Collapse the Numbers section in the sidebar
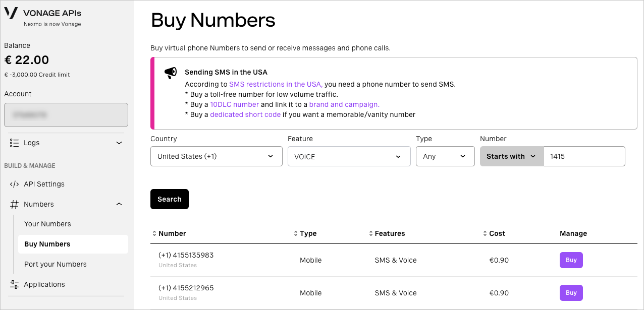 (119, 204)
